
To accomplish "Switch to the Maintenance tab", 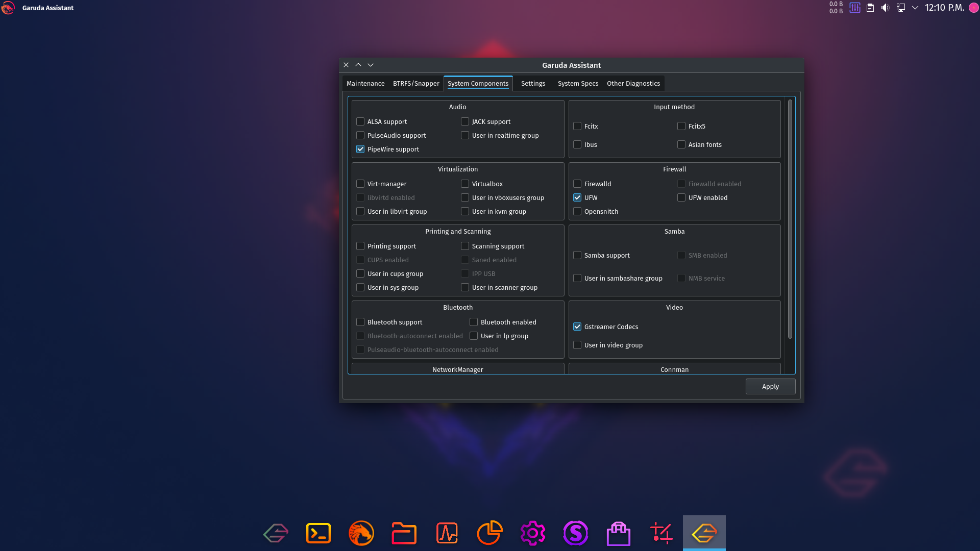I will tap(365, 83).
